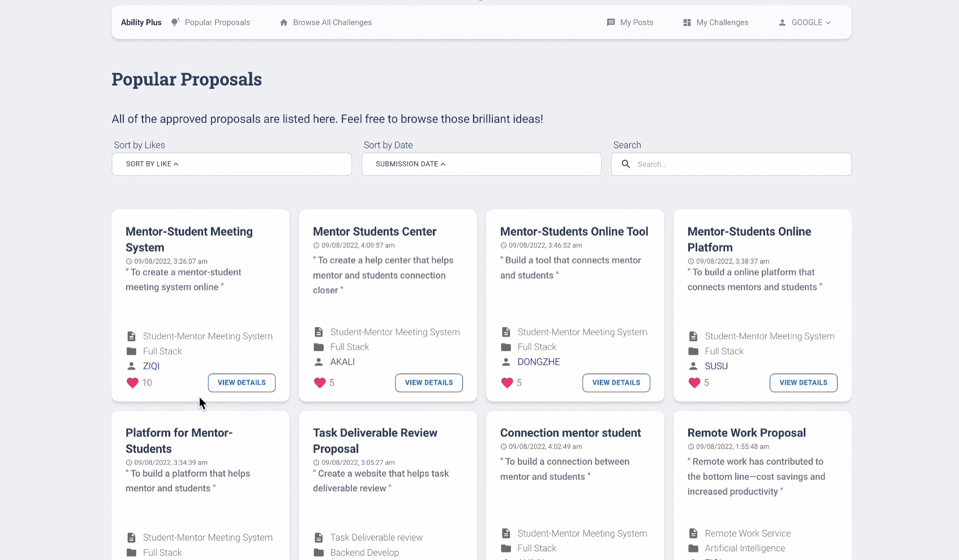Open the Sort By Like dropdown
This screenshot has height=560, width=959.
pos(231,164)
